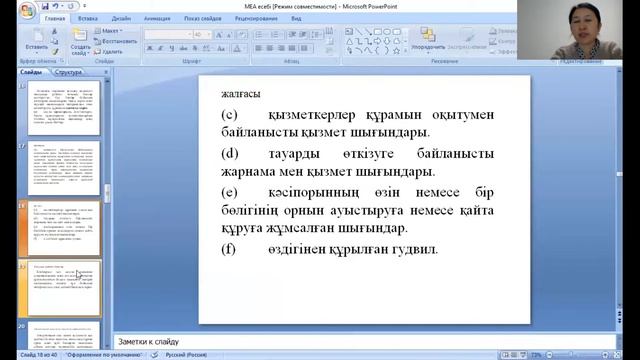Expand the shapes gallery more arrow
Image resolution: width=640 pixels, height=360 pixels.
coord(406,51)
